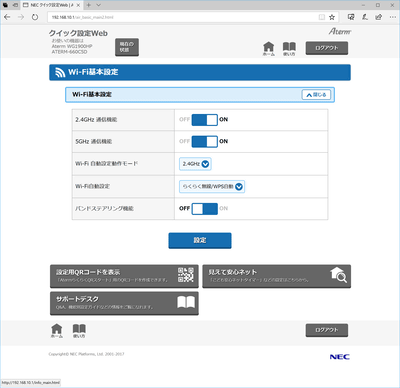
Task: Click the open book icon on サポートデスク
Action: coord(186,302)
